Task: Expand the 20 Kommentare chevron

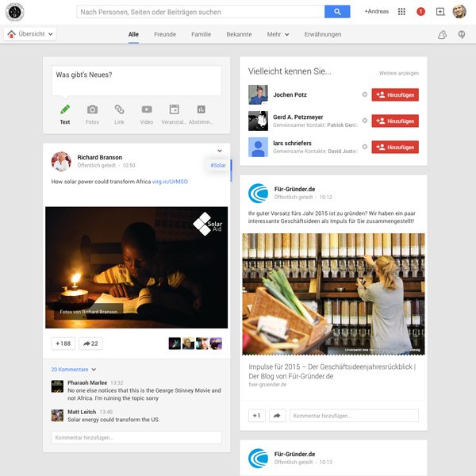Action: point(94,370)
